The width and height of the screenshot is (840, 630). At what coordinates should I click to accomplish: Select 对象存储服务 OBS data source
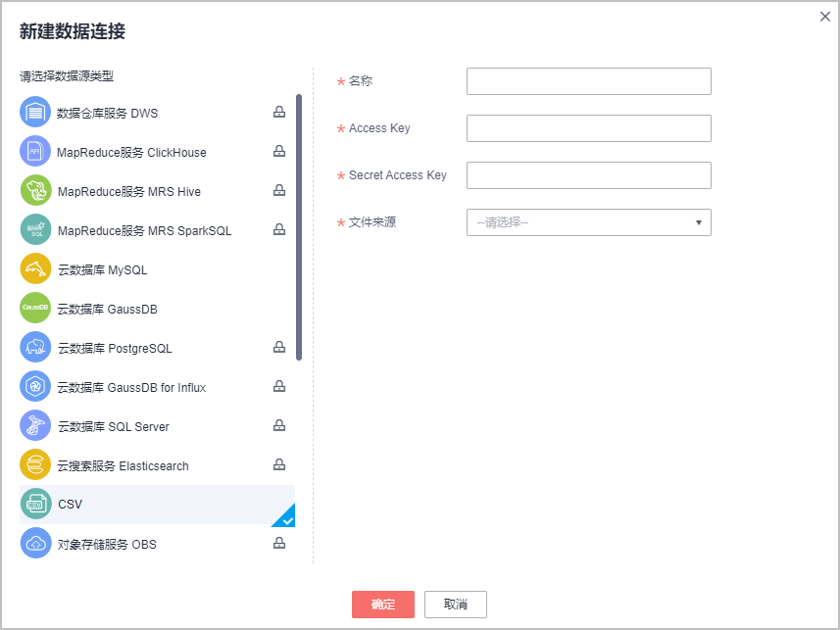107,545
